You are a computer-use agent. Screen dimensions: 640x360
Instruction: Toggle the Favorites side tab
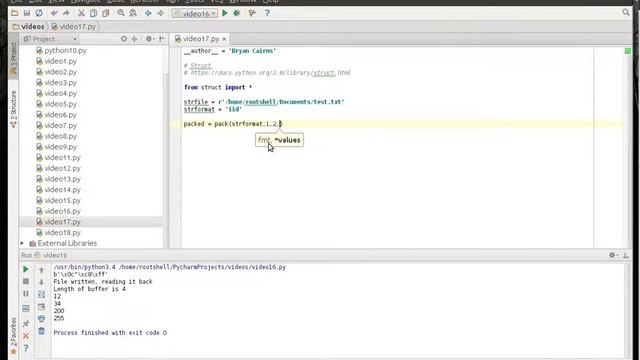13,336
